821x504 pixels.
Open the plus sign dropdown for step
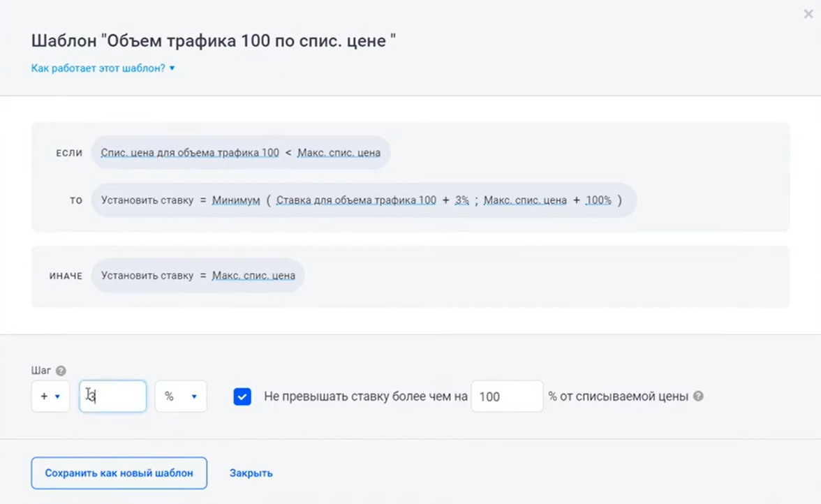click(x=50, y=396)
